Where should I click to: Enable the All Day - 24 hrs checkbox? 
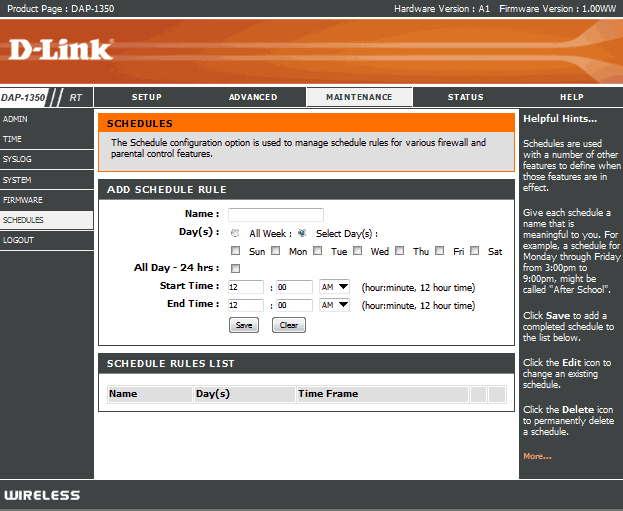click(235, 269)
